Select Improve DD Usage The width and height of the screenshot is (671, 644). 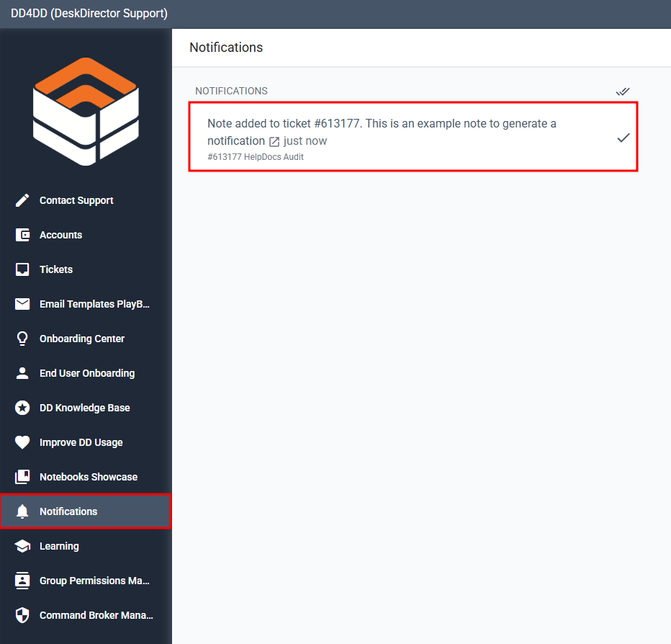[86, 442]
